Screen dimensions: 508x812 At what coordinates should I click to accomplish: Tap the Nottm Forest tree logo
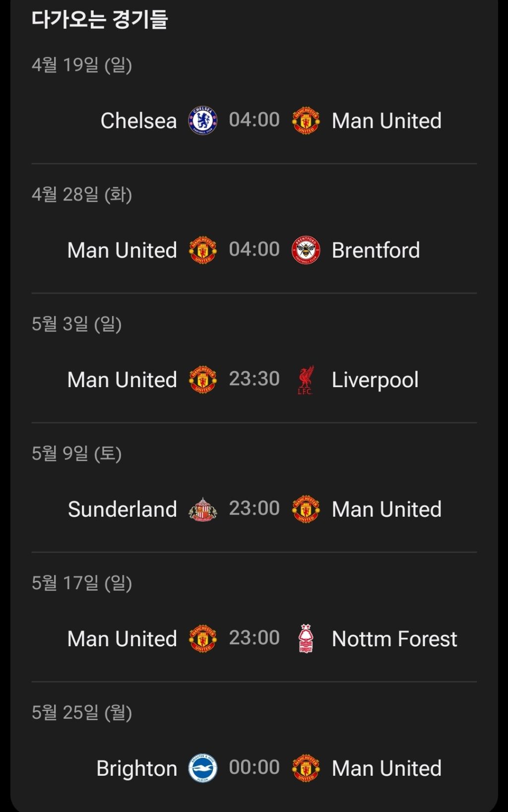tap(306, 639)
